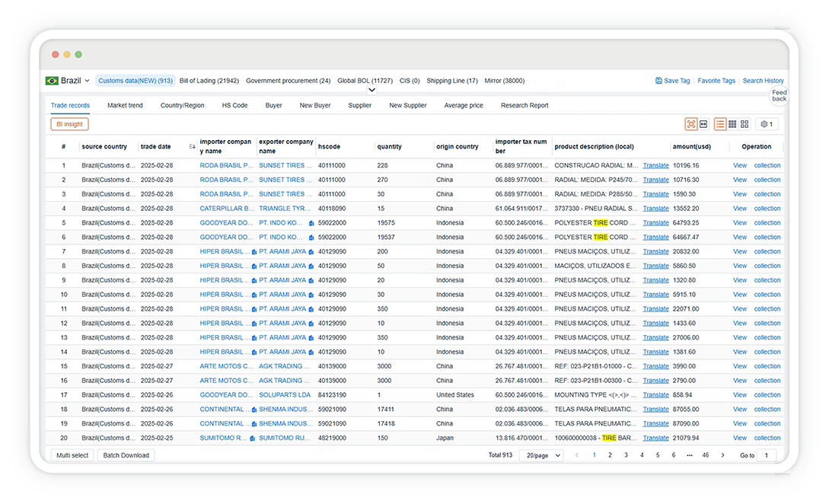Switch to list view layout icon

coord(720,124)
